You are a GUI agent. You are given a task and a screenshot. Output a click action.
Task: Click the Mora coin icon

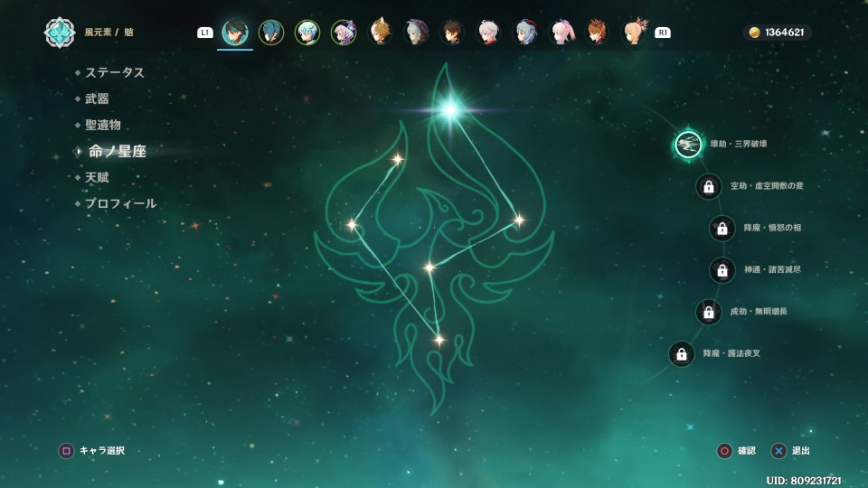point(754,33)
